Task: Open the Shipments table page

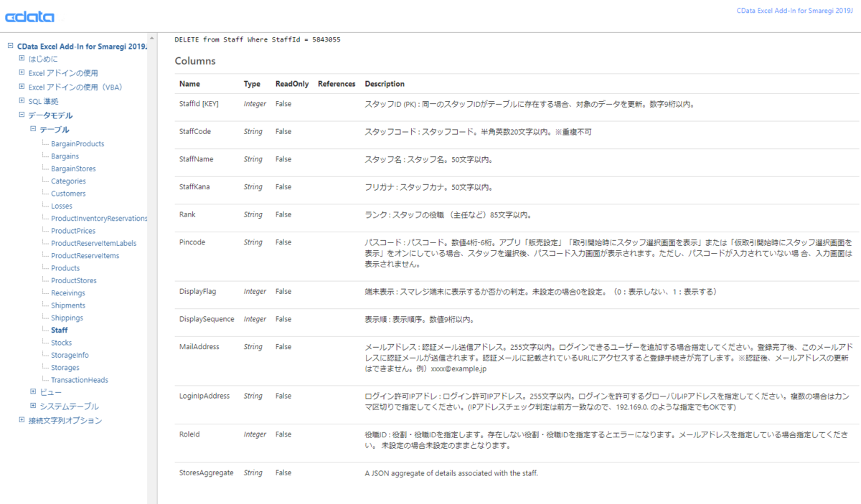Action: (68, 305)
